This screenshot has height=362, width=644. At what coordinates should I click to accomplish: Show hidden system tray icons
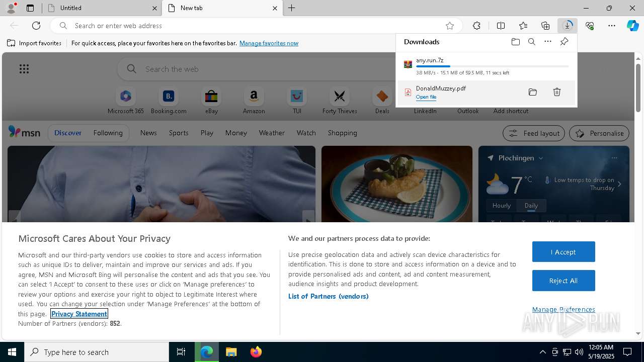point(542,352)
